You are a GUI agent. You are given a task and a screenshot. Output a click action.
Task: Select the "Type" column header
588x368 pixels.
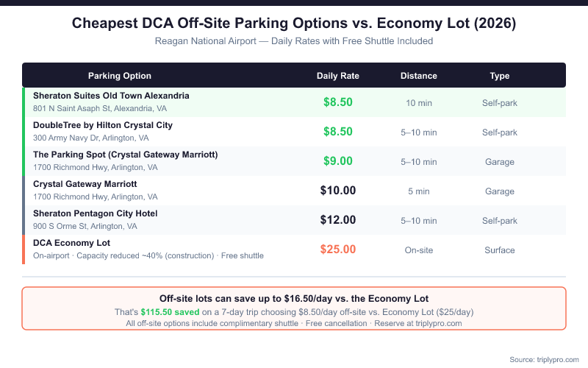pos(500,76)
